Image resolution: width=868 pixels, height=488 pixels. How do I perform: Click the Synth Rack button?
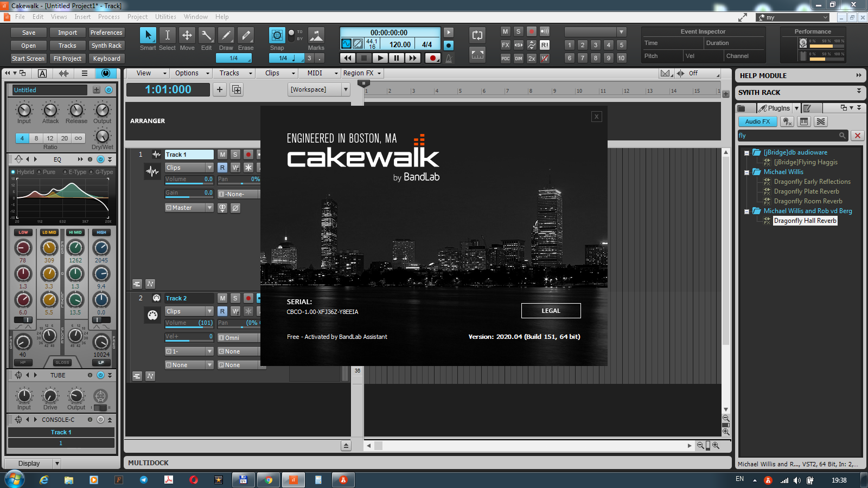pyautogui.click(x=106, y=46)
